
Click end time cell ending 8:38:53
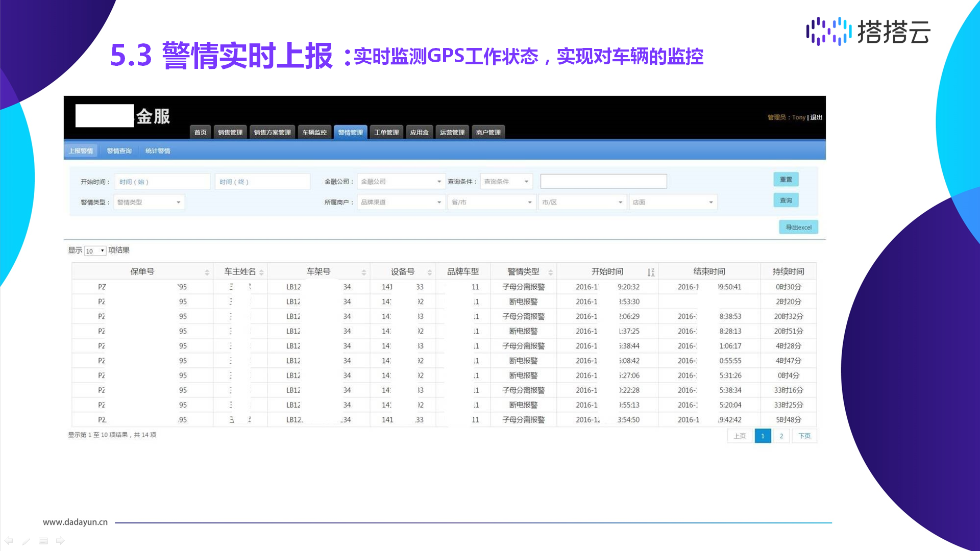[x=709, y=317]
